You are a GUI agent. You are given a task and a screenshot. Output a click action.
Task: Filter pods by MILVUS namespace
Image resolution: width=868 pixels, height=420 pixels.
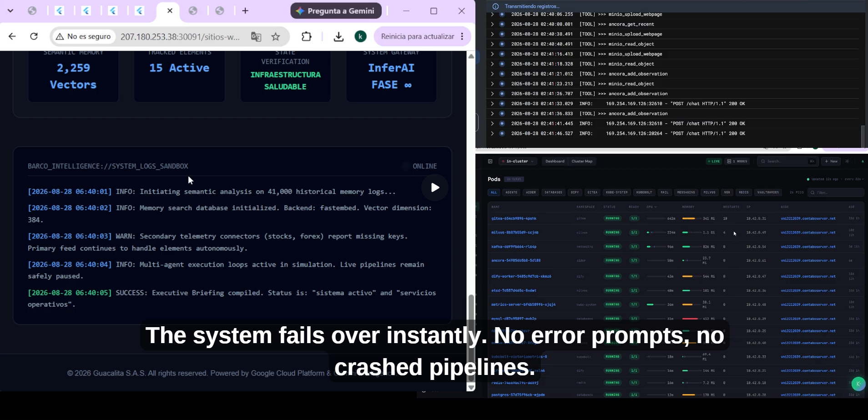[710, 192]
